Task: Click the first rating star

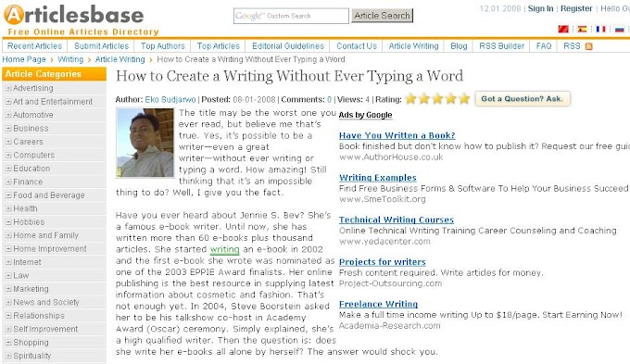Action: [x=410, y=98]
